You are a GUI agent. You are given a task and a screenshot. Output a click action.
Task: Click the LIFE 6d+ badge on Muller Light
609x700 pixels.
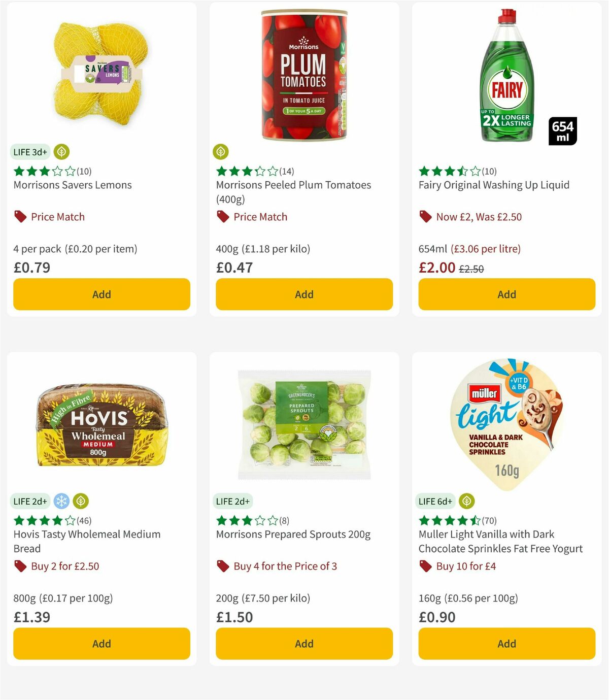pyautogui.click(x=435, y=501)
